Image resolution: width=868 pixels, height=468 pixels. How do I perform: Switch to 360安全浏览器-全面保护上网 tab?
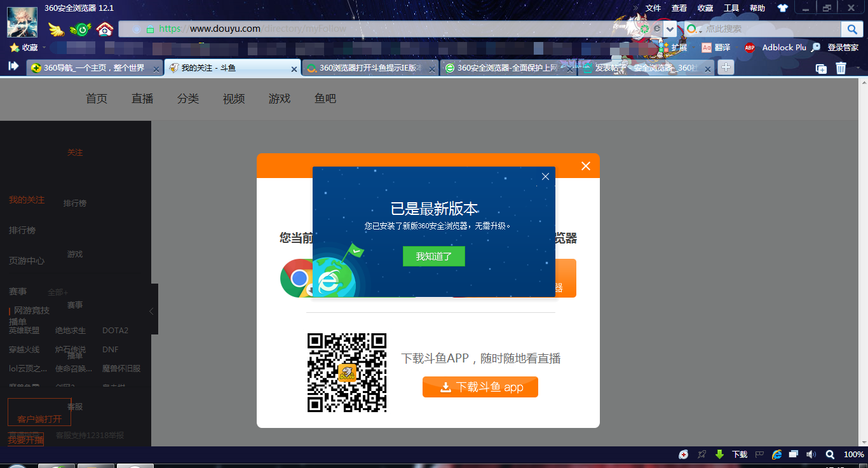pyautogui.click(x=507, y=68)
